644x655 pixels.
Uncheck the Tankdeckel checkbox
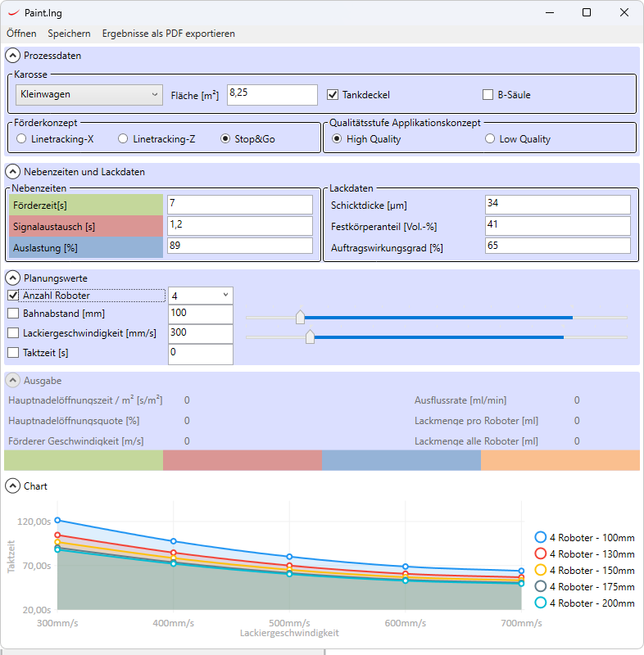click(333, 94)
